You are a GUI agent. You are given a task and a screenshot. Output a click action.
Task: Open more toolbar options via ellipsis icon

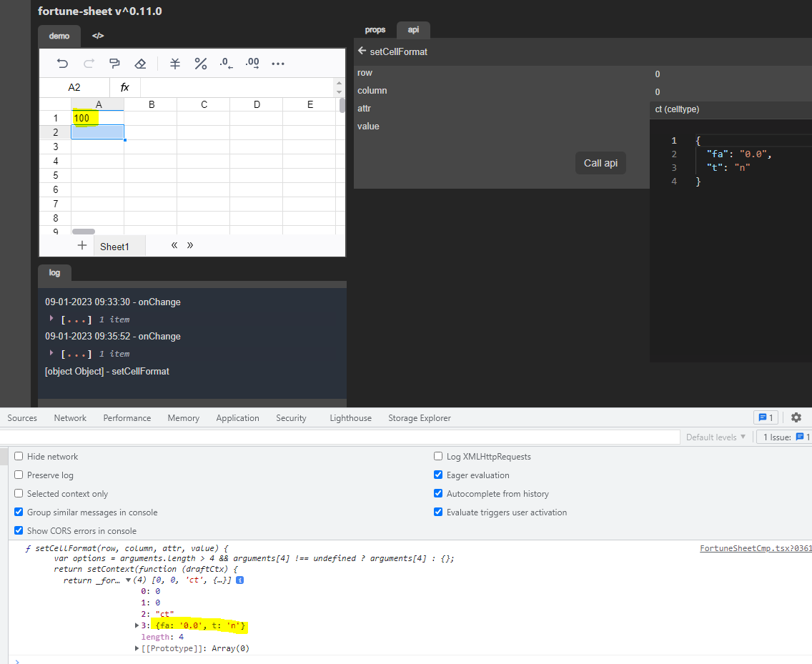pyautogui.click(x=278, y=64)
